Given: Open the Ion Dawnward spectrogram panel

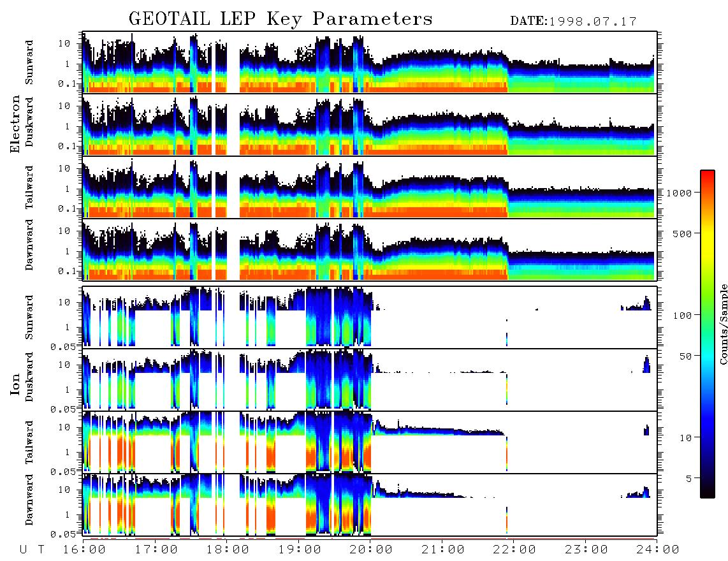Looking at the screenshot, I should 370,504.
